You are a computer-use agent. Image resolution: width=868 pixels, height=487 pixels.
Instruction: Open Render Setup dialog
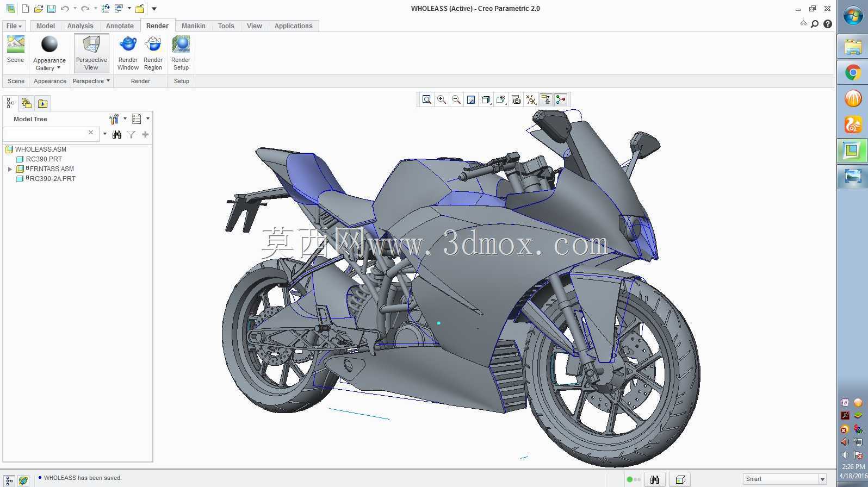point(181,44)
